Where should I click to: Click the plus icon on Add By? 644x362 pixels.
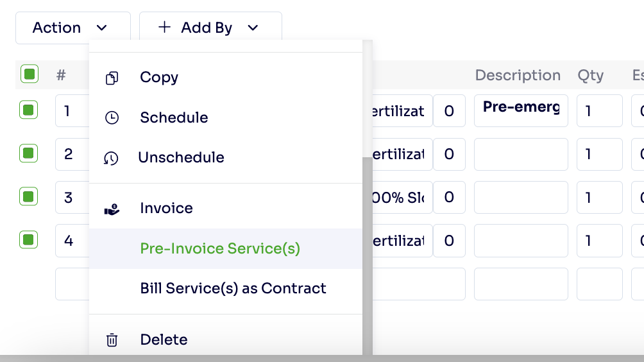tap(165, 28)
